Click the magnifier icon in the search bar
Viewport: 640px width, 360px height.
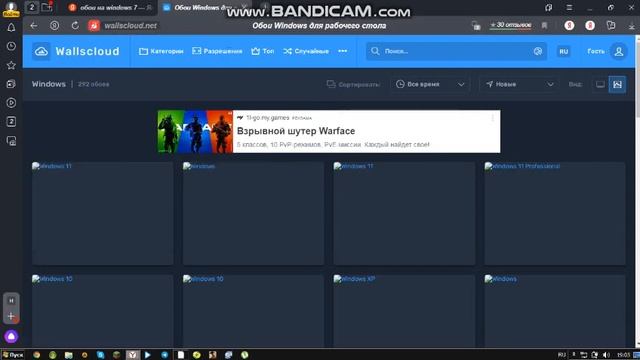[375, 51]
